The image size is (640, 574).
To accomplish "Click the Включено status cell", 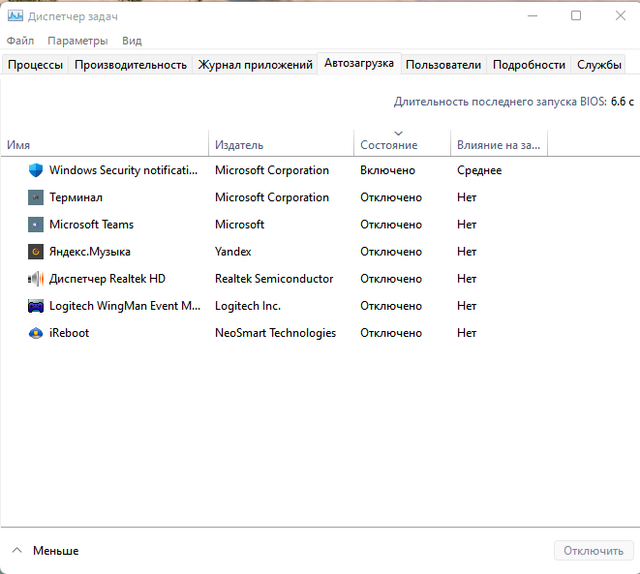I will [387, 170].
